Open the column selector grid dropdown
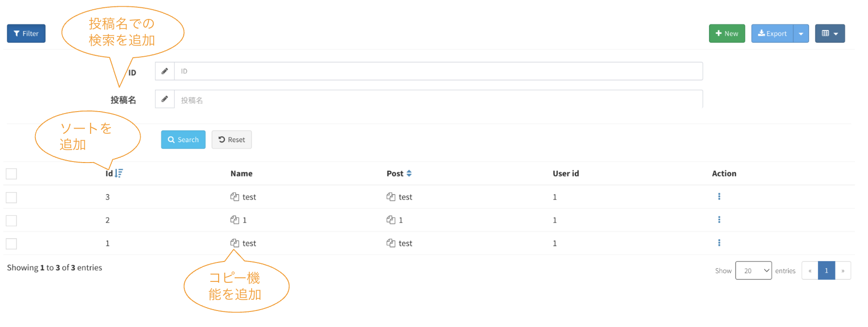Viewport: 868px width, 327px height. (x=830, y=33)
